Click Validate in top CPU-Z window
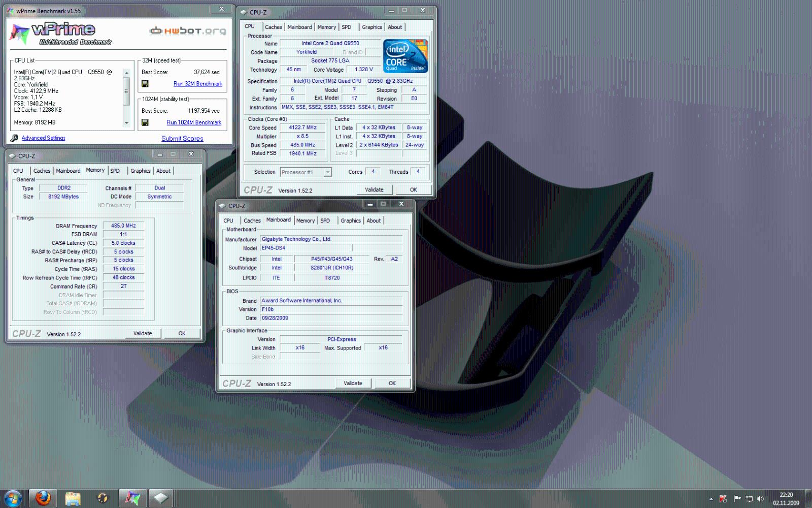Viewport: 812px width, 508px height. (x=374, y=190)
